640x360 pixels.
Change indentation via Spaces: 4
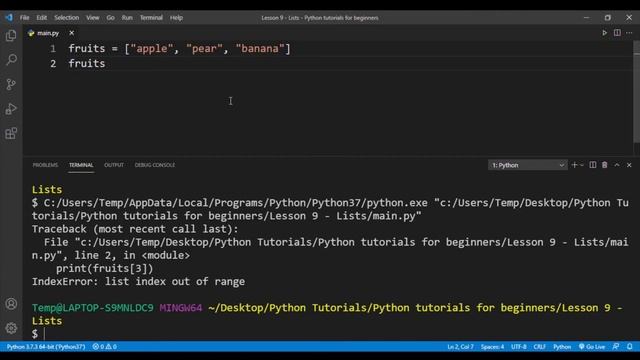[492, 347]
